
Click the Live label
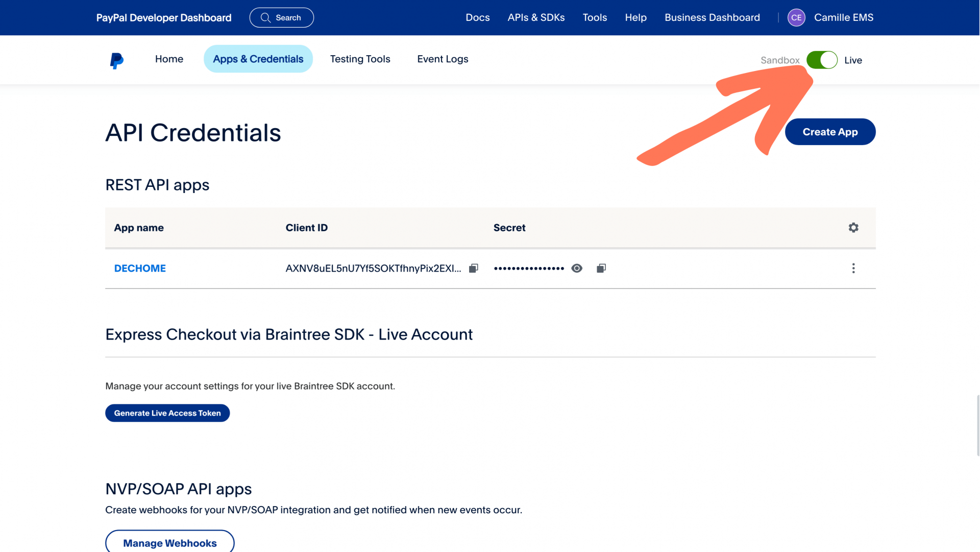click(x=853, y=60)
